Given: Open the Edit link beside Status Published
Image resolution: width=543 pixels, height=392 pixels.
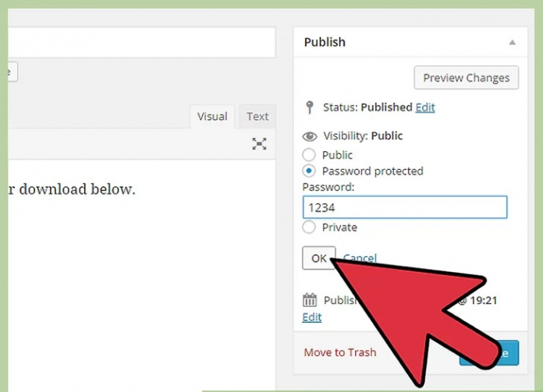Looking at the screenshot, I should (x=425, y=108).
